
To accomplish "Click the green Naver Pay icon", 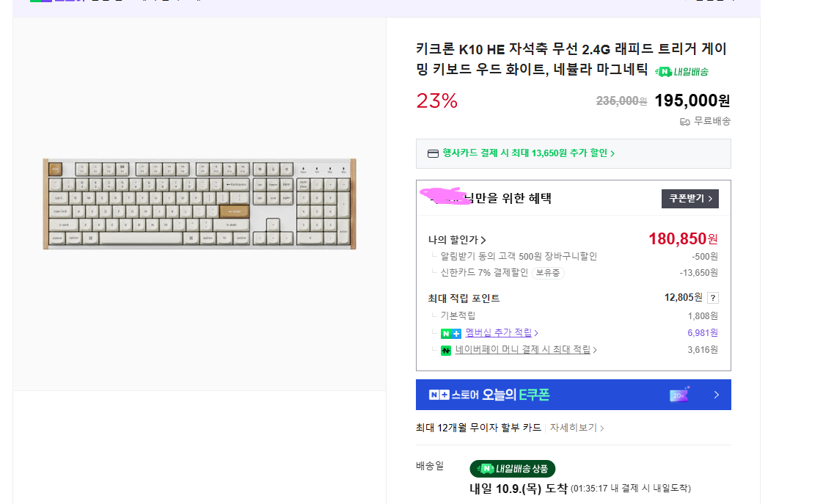I will (x=445, y=351).
